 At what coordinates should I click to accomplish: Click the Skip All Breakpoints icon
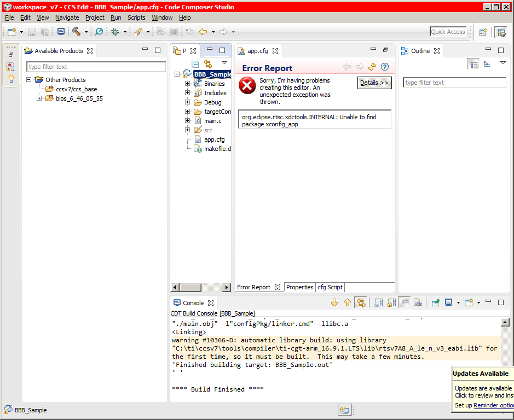[x=99, y=32]
